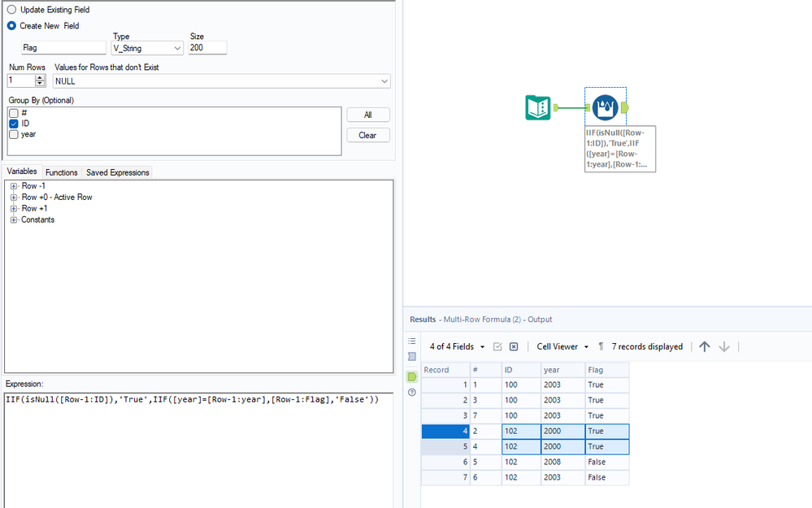Viewport: 812px width, 508px height.
Task: Open the Values for Rows that don't Exist dropdown
Action: tap(221, 81)
